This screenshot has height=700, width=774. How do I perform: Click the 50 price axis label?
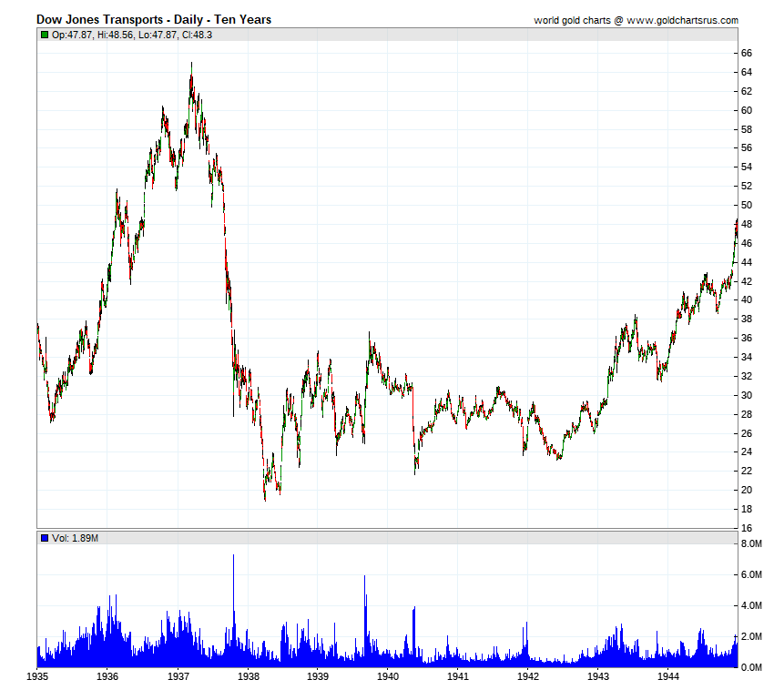(x=747, y=205)
